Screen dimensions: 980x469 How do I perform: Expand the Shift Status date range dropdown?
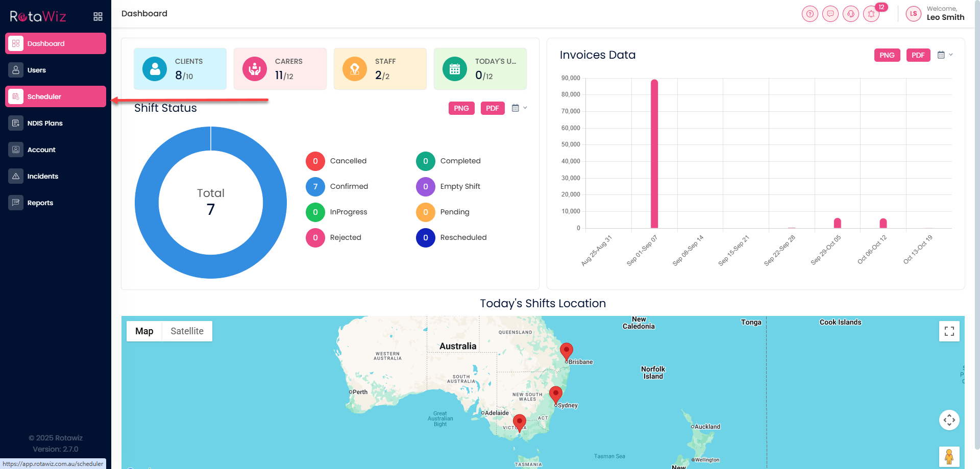click(519, 108)
